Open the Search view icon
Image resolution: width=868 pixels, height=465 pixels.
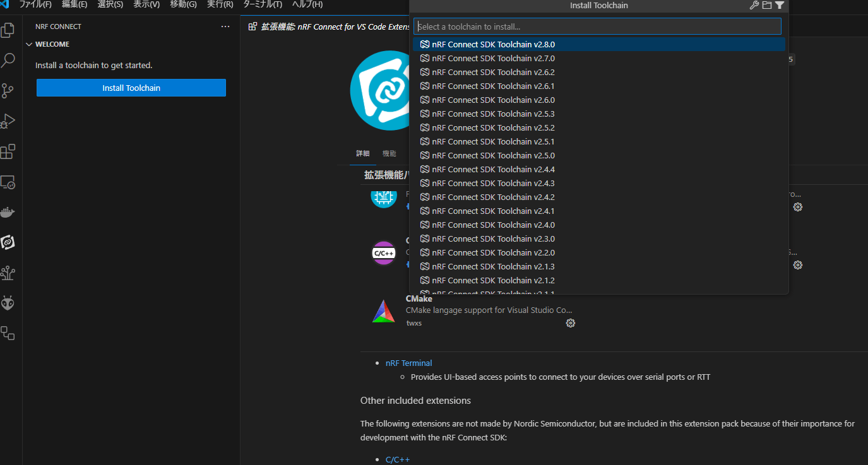pos(8,61)
